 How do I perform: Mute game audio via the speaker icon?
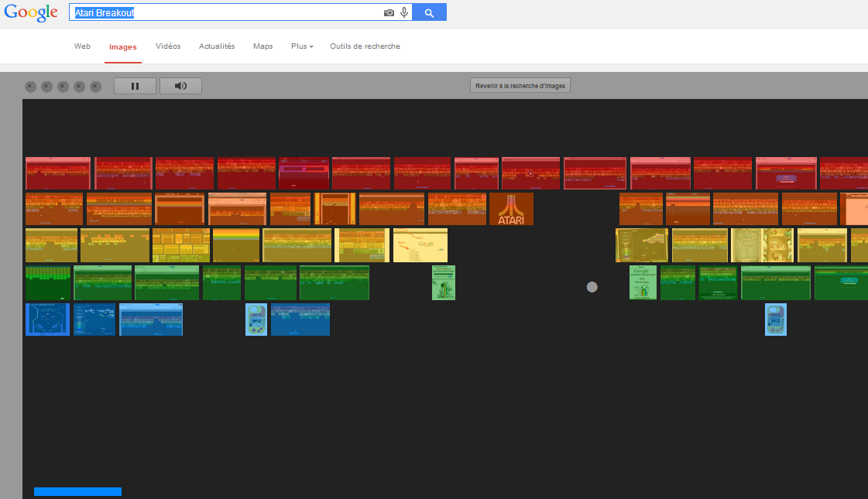coord(180,86)
